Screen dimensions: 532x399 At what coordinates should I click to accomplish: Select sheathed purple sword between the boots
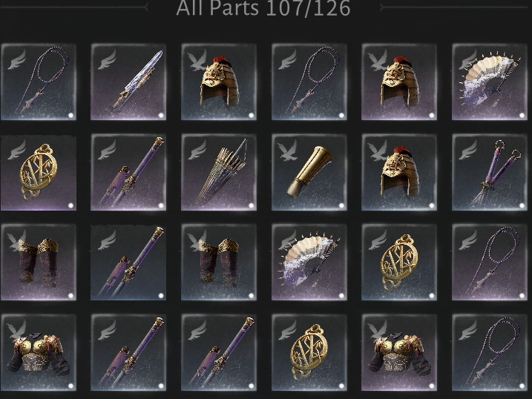click(128, 262)
